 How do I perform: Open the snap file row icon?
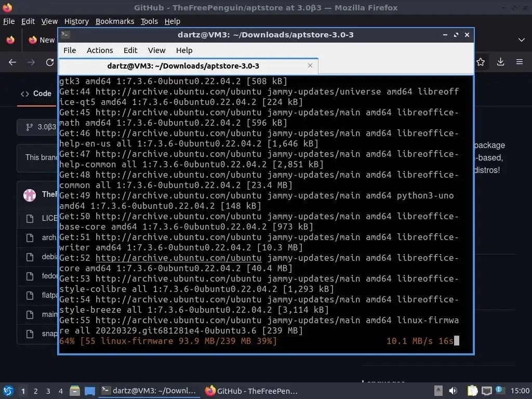(x=30, y=334)
